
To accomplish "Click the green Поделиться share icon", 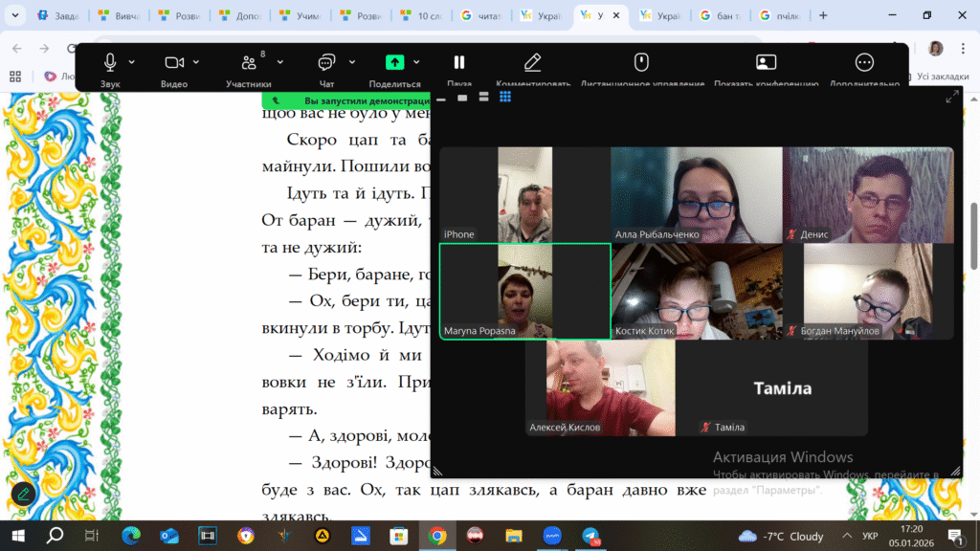I will [x=394, y=62].
